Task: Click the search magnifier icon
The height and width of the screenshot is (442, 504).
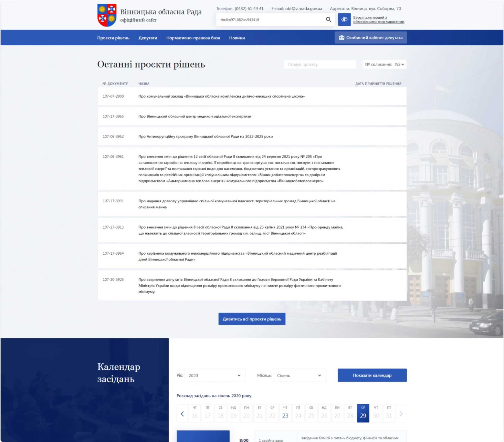Action: point(328,20)
